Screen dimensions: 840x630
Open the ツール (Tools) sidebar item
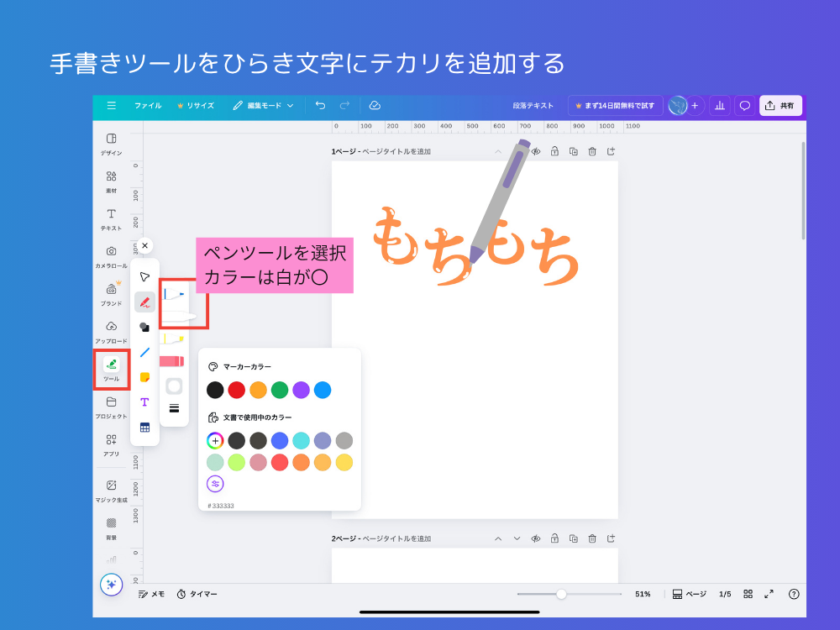tap(111, 369)
